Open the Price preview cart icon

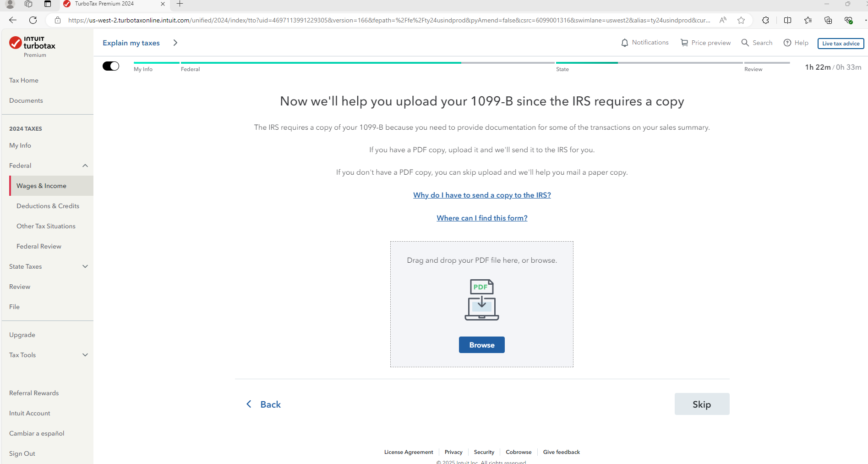(x=684, y=43)
